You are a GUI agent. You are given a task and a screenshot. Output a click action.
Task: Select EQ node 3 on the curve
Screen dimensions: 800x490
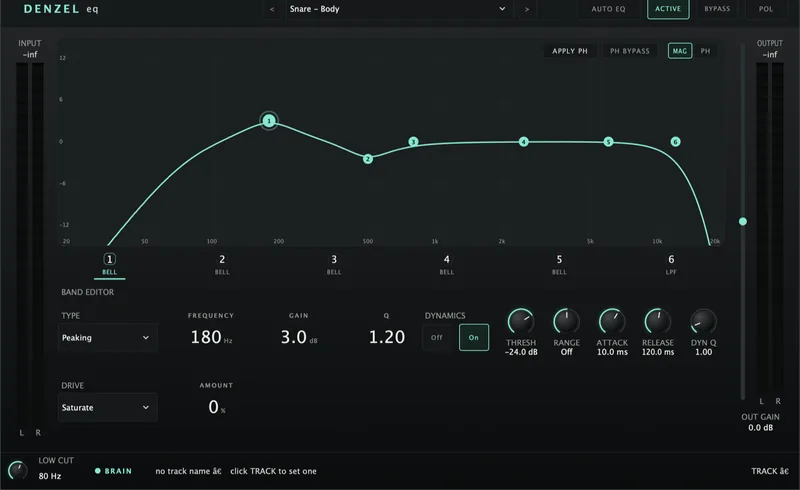pyautogui.click(x=413, y=141)
